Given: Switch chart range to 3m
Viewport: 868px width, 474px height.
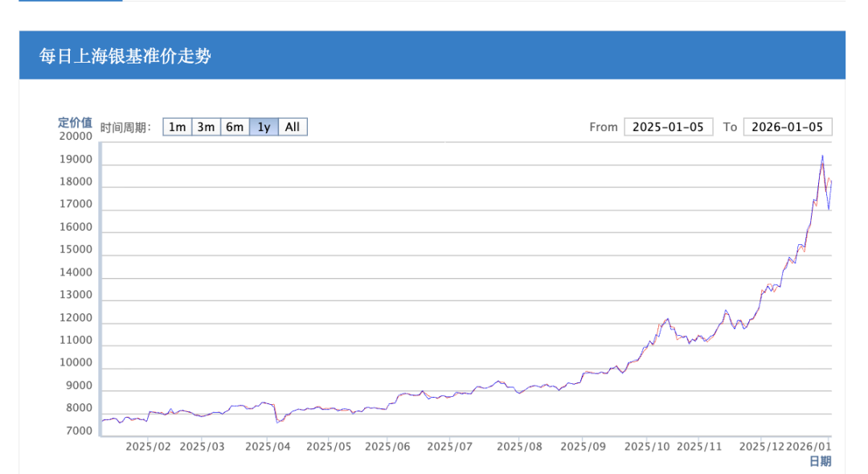Looking at the screenshot, I should click(x=207, y=127).
